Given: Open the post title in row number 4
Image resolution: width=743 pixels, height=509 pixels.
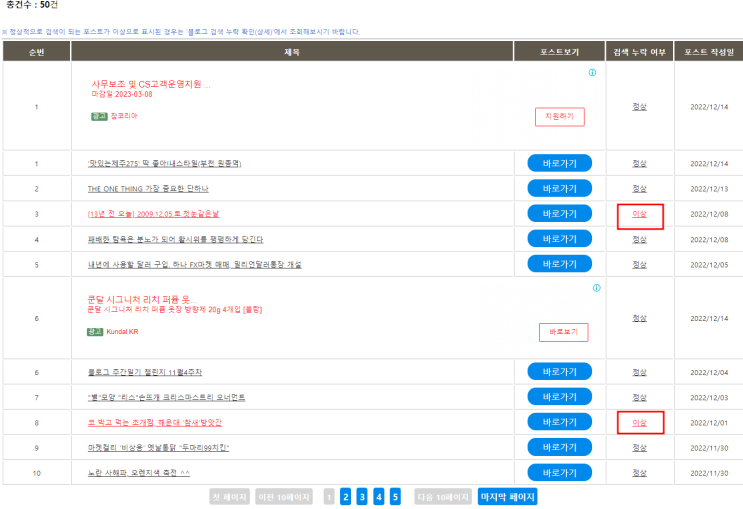Looking at the screenshot, I should point(175,239).
